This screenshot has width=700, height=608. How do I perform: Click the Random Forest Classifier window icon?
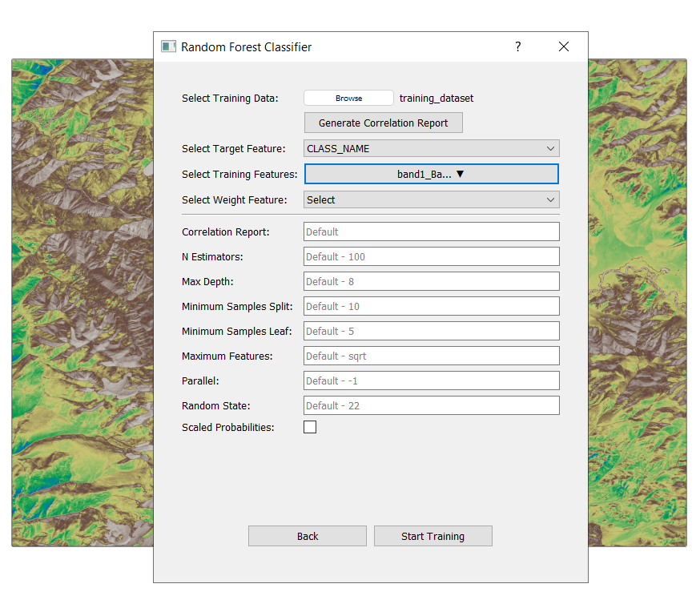point(168,46)
